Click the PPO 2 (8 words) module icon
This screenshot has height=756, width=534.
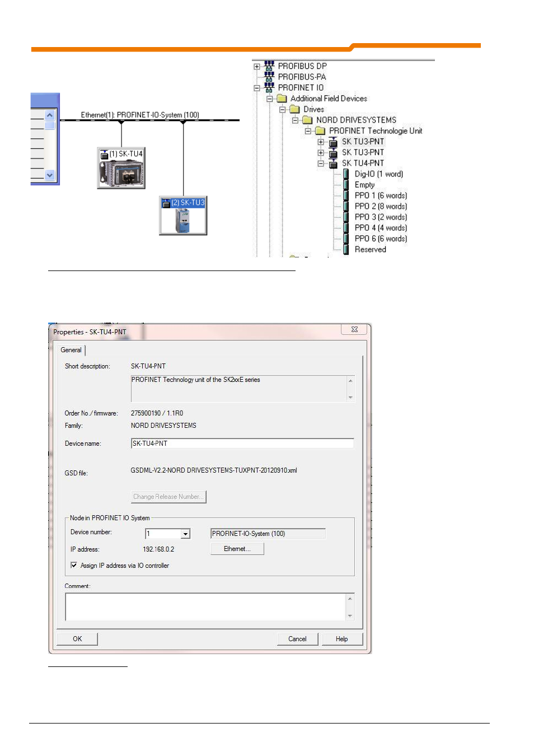click(346, 206)
